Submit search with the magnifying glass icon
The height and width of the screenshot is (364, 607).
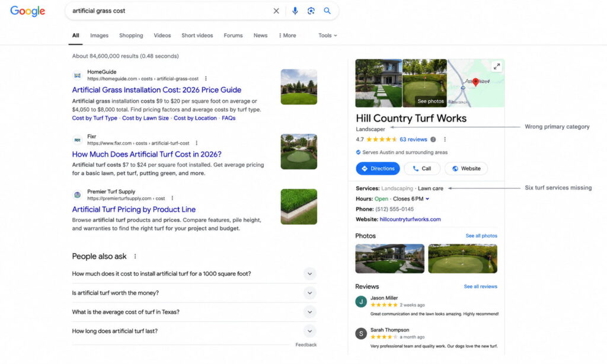point(327,11)
